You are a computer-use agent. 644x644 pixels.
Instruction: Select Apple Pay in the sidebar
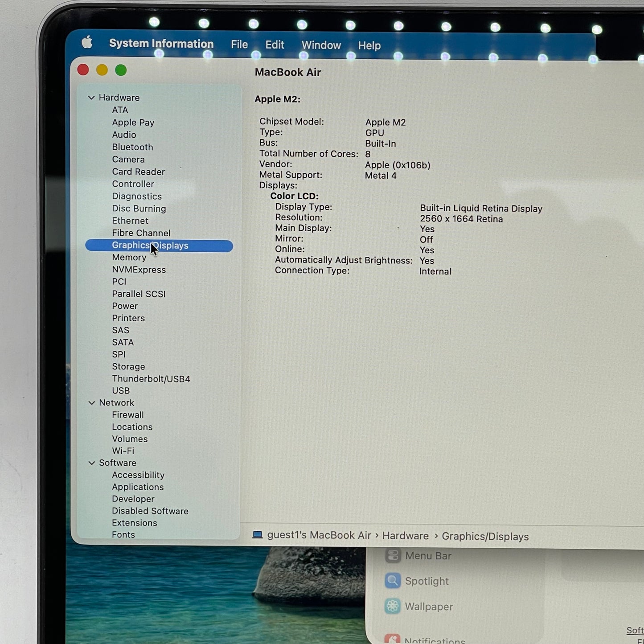pos(133,123)
